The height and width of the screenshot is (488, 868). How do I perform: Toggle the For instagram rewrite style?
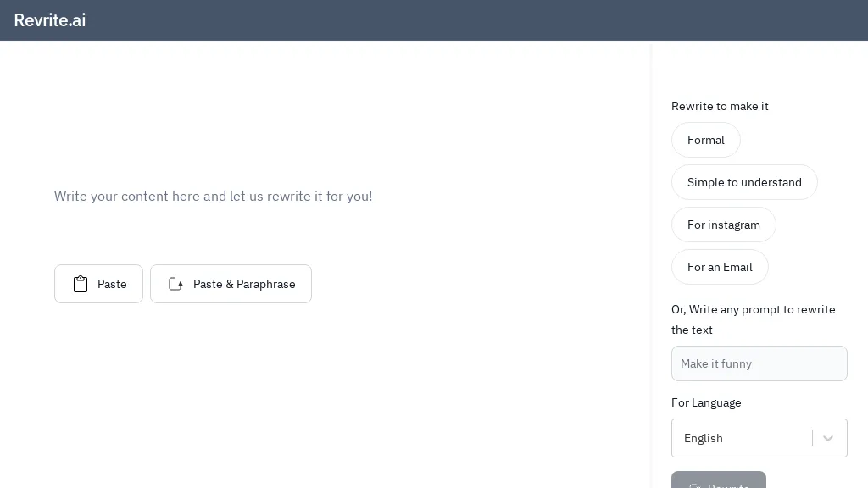[724, 225]
